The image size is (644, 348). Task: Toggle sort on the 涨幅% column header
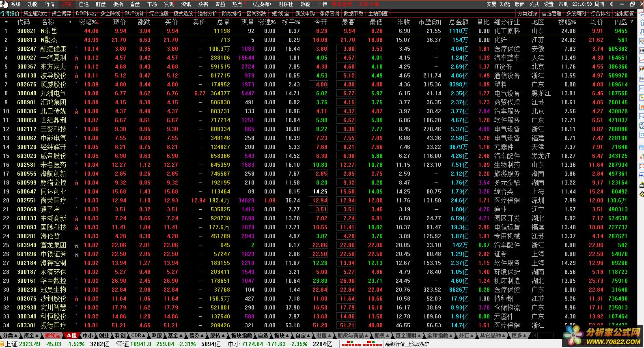(89, 22)
